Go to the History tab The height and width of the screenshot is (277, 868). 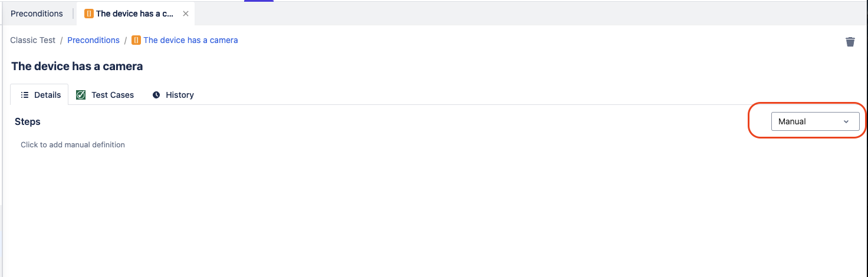[179, 95]
